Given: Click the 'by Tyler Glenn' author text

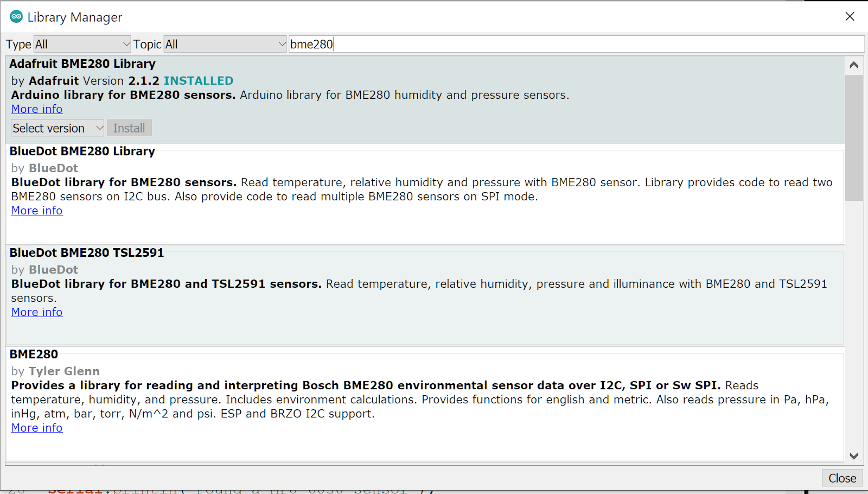Looking at the screenshot, I should click(x=55, y=371).
